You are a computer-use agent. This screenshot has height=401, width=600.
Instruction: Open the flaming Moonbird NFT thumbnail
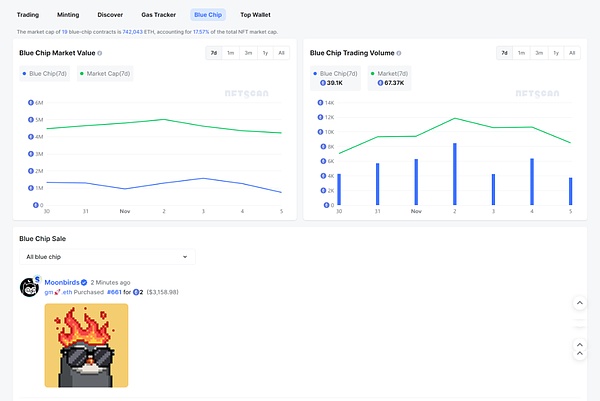tap(86, 345)
